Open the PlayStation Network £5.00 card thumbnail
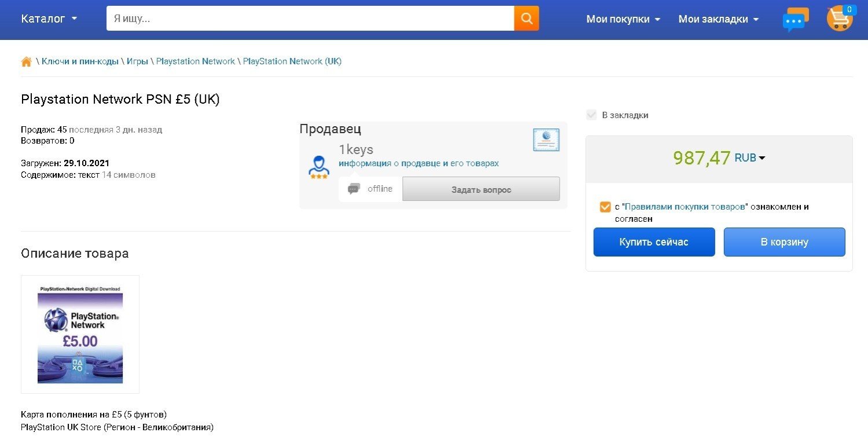The height and width of the screenshot is (436, 868). 80,334
